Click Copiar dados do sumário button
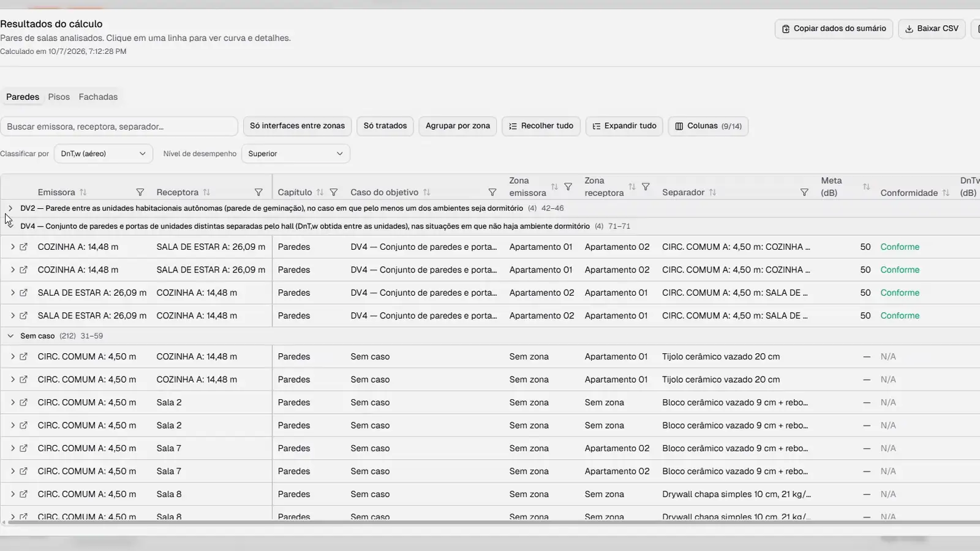The width and height of the screenshot is (980, 551). [834, 29]
